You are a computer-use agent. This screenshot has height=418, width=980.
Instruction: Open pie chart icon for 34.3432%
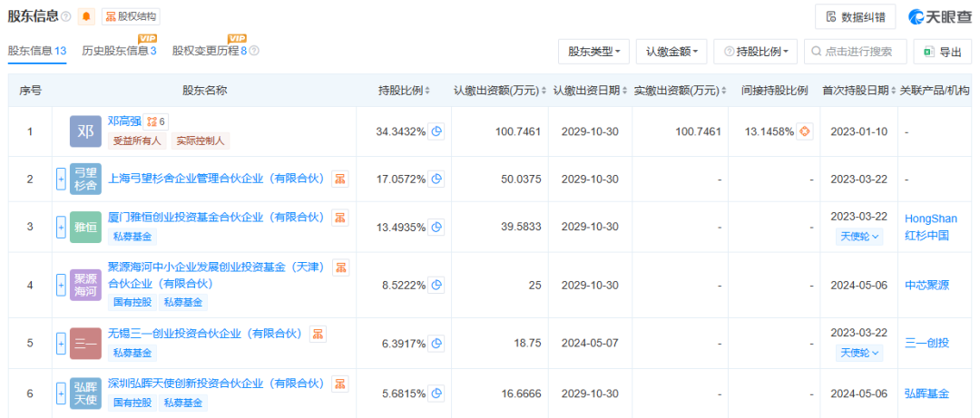click(x=436, y=131)
